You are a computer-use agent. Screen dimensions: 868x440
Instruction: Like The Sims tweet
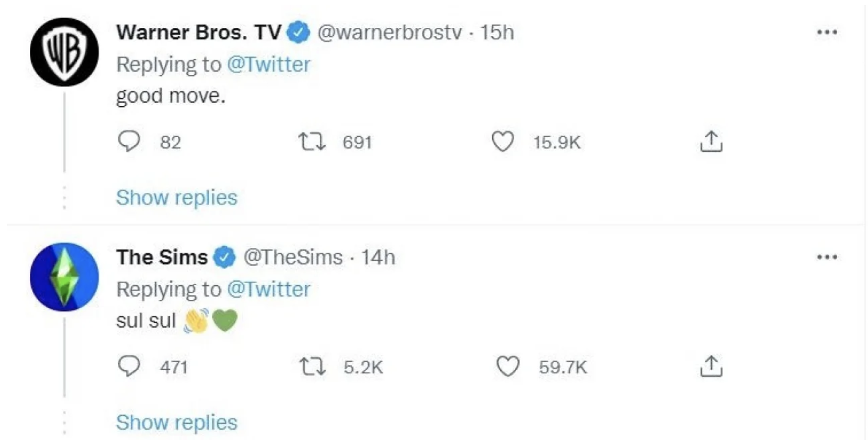[507, 366]
